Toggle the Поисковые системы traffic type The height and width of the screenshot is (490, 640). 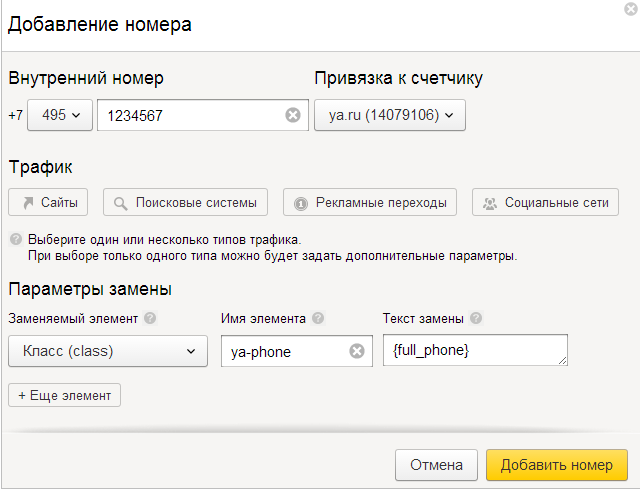(x=185, y=202)
